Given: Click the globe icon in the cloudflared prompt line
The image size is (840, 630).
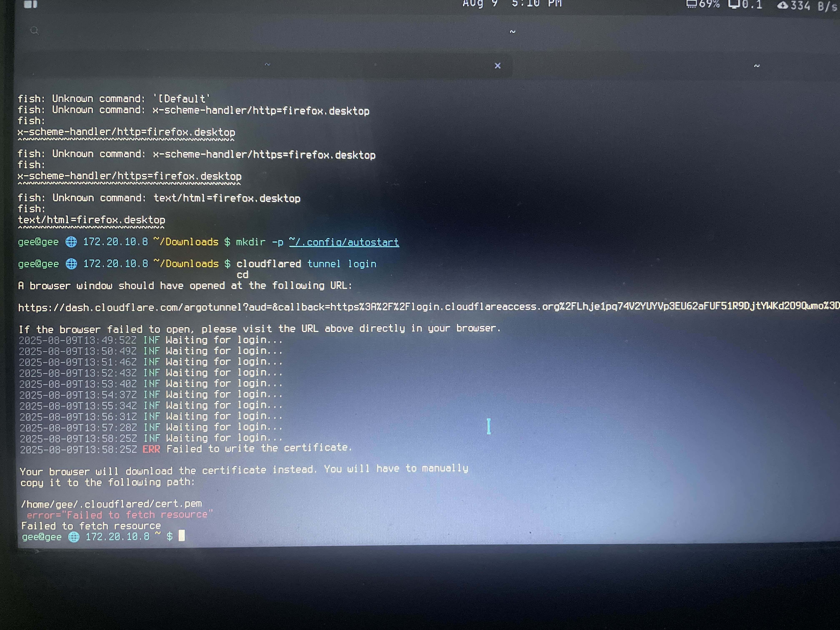Looking at the screenshot, I should [71, 264].
